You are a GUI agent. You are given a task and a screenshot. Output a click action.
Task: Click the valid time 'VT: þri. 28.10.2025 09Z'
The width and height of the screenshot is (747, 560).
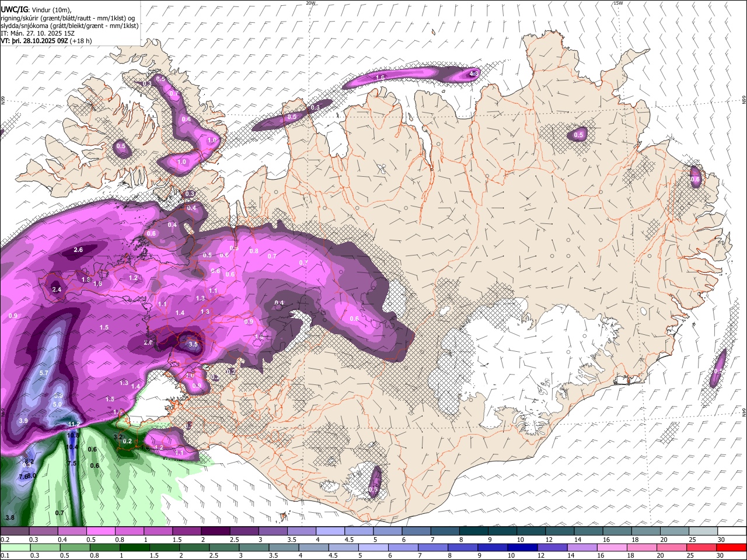pyautogui.click(x=34, y=41)
